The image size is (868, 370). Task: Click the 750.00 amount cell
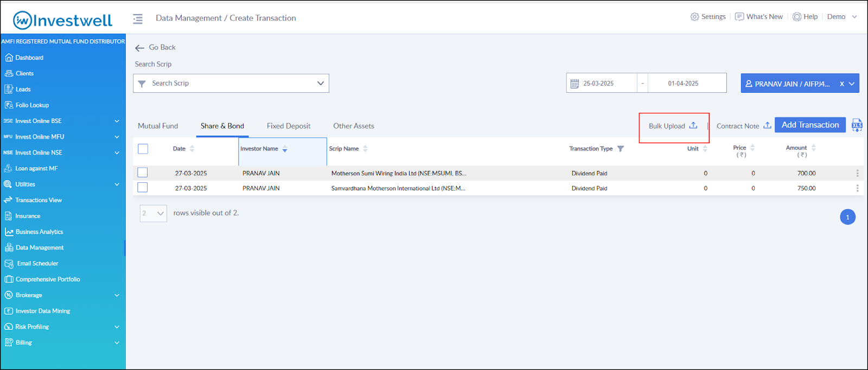806,188
